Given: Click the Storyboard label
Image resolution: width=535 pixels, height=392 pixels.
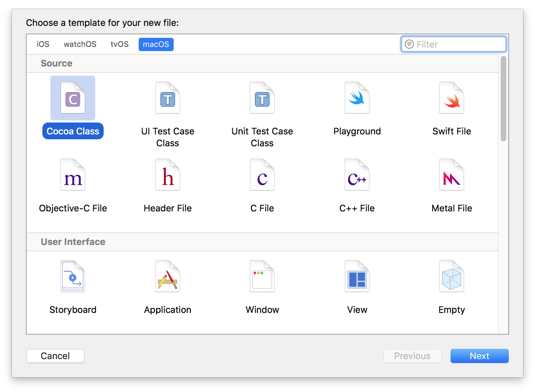Looking at the screenshot, I should point(73,310).
